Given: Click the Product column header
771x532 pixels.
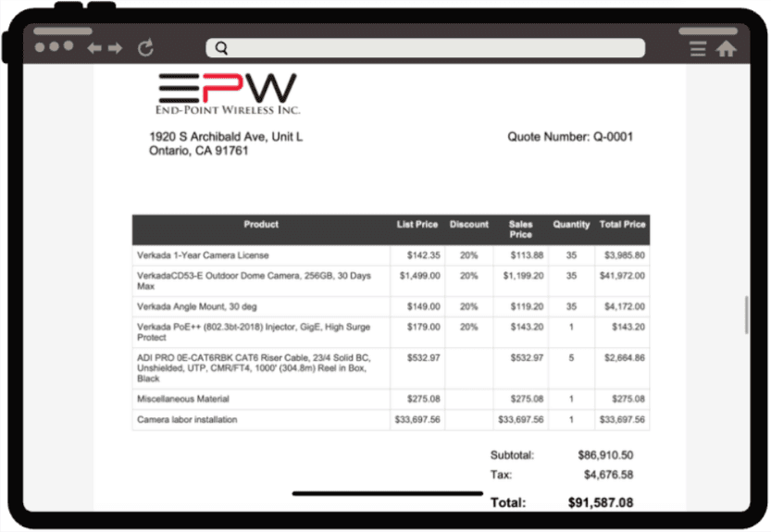Looking at the screenshot, I should coord(261,224).
